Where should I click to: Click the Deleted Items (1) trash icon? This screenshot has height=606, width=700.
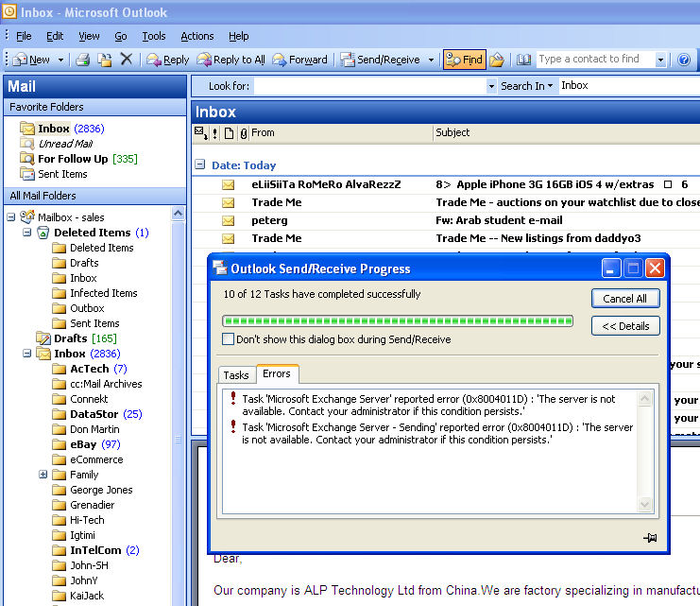[43, 233]
